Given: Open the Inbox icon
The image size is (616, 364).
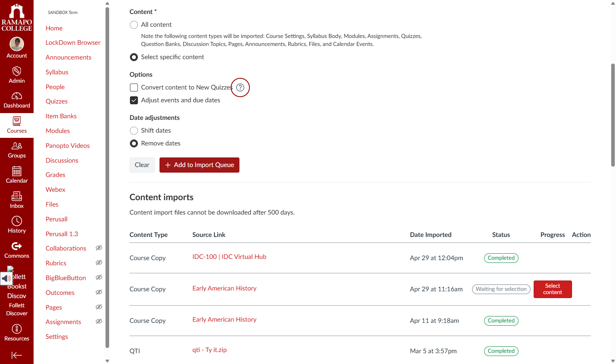Looking at the screenshot, I should coord(17,196).
